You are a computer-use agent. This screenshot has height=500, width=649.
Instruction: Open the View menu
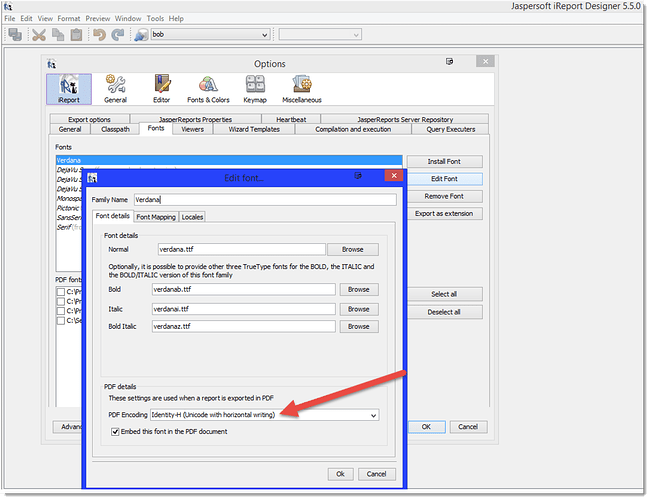tap(45, 19)
